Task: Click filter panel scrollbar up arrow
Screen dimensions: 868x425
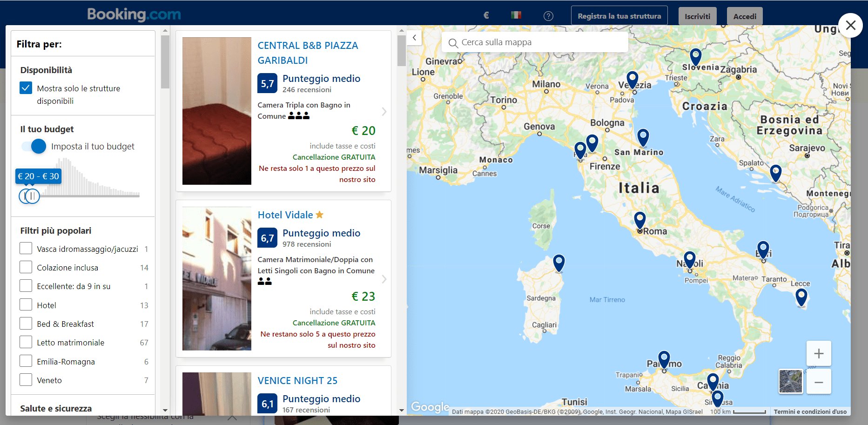Action: click(x=165, y=30)
